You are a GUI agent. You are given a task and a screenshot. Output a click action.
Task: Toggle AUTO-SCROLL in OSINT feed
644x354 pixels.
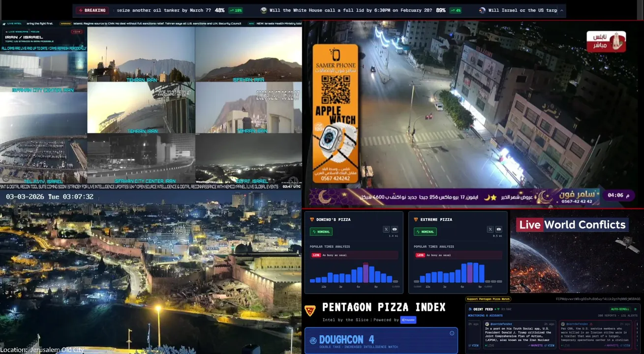click(620, 309)
